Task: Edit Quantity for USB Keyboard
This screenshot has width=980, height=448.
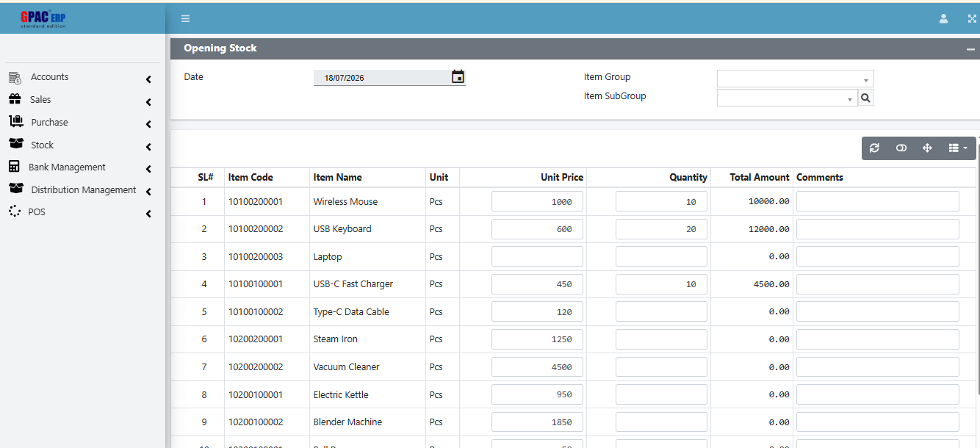Action: pos(661,229)
